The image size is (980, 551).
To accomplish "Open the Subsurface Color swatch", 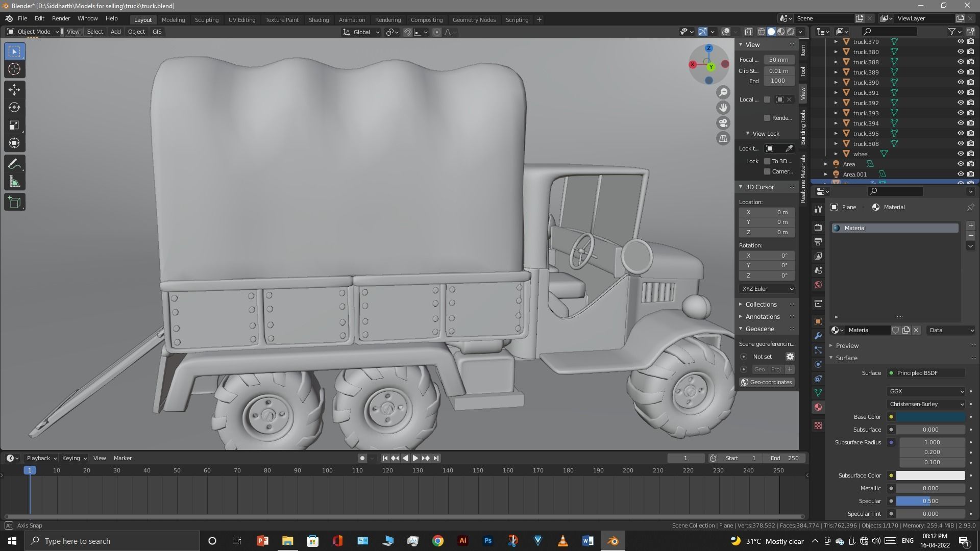I will coord(930,475).
